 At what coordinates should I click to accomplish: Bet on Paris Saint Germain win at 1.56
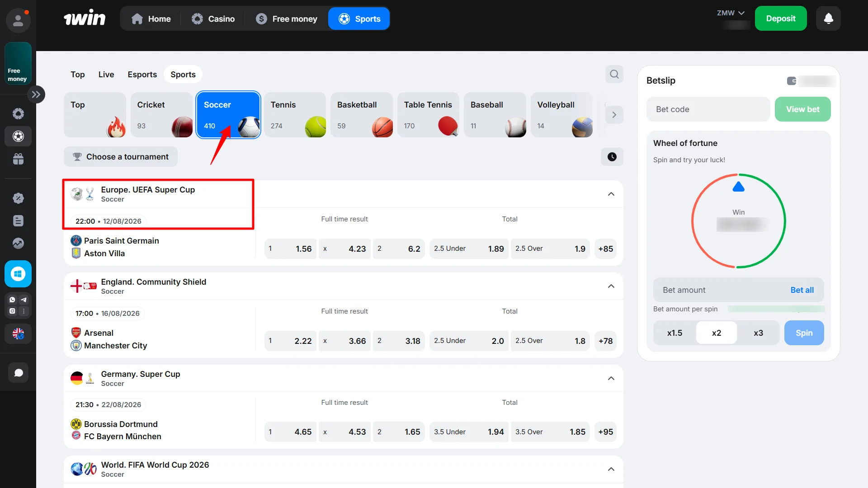pyautogui.click(x=290, y=249)
